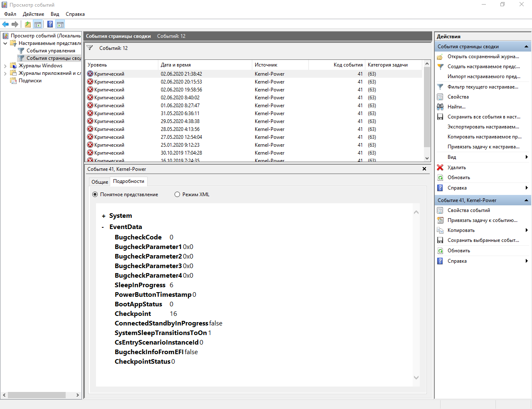The height and width of the screenshot is (409, 532).
Task: Select event row dated 25.01.2020 9:12:23
Action: (x=254, y=145)
